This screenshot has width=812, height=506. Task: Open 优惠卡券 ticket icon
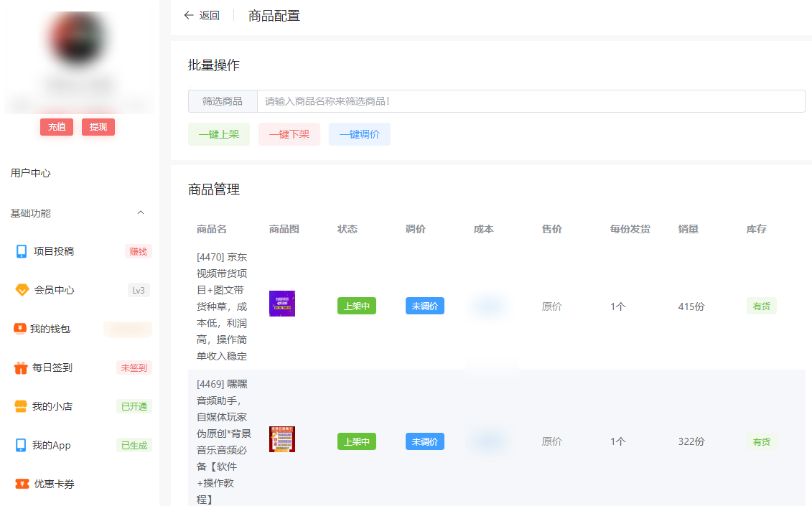click(x=21, y=484)
